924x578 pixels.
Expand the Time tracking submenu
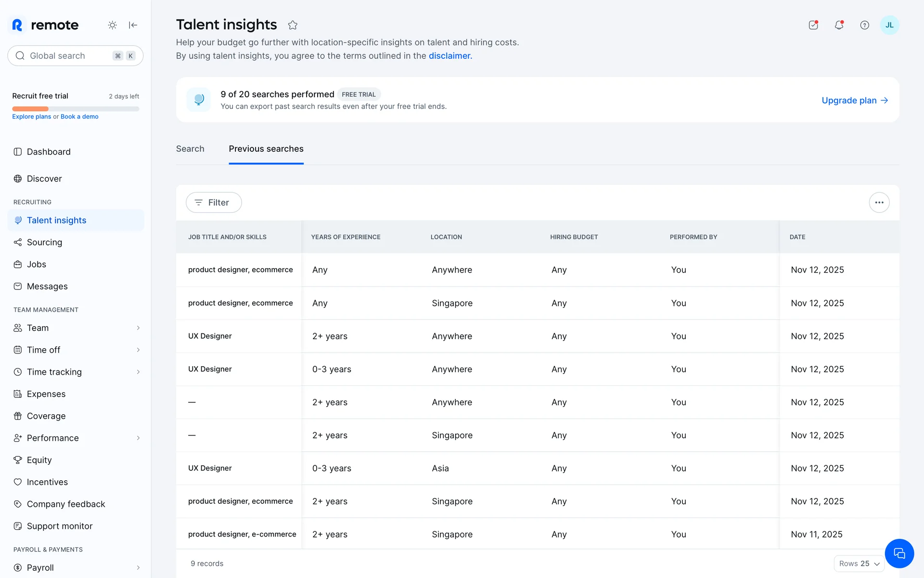pos(138,372)
